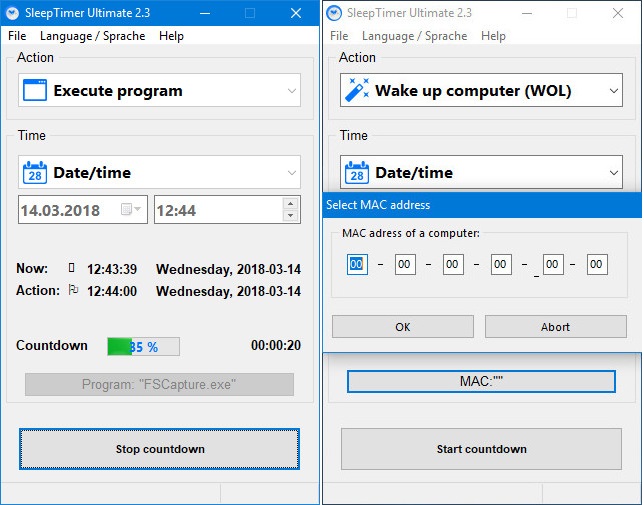Screen dimensions: 644x505
Task: Cancel MAC dialog with Abort button
Action: (x=556, y=327)
